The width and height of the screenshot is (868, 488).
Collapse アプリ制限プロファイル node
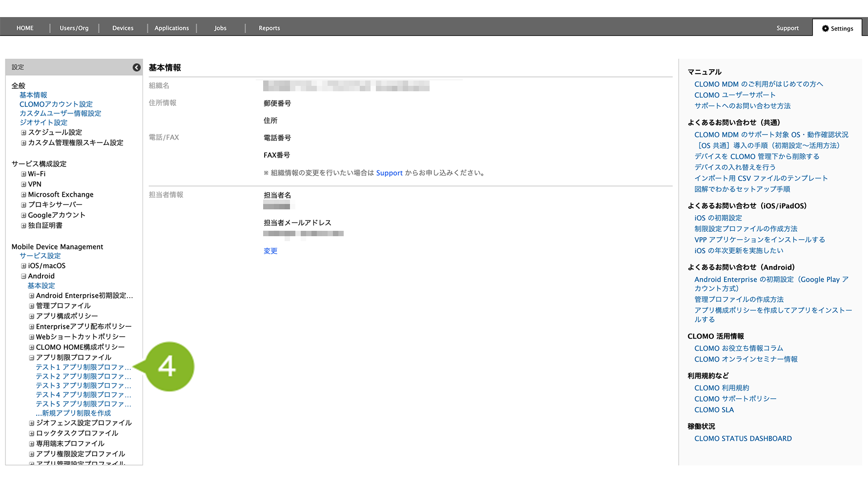(x=31, y=358)
